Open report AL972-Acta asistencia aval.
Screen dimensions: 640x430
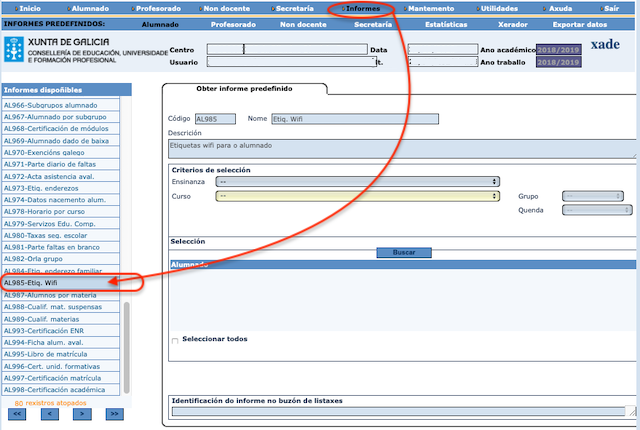pyautogui.click(x=61, y=177)
